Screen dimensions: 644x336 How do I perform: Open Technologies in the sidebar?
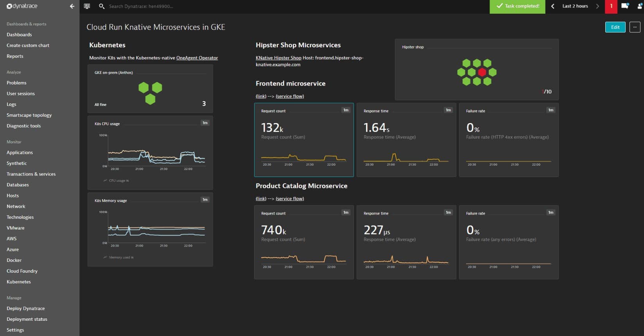(20, 217)
